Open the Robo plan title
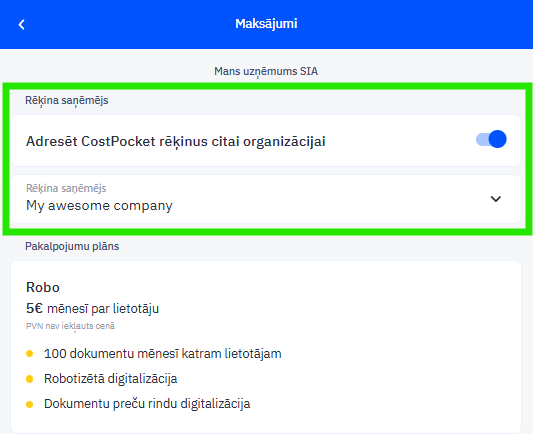 click(43, 287)
